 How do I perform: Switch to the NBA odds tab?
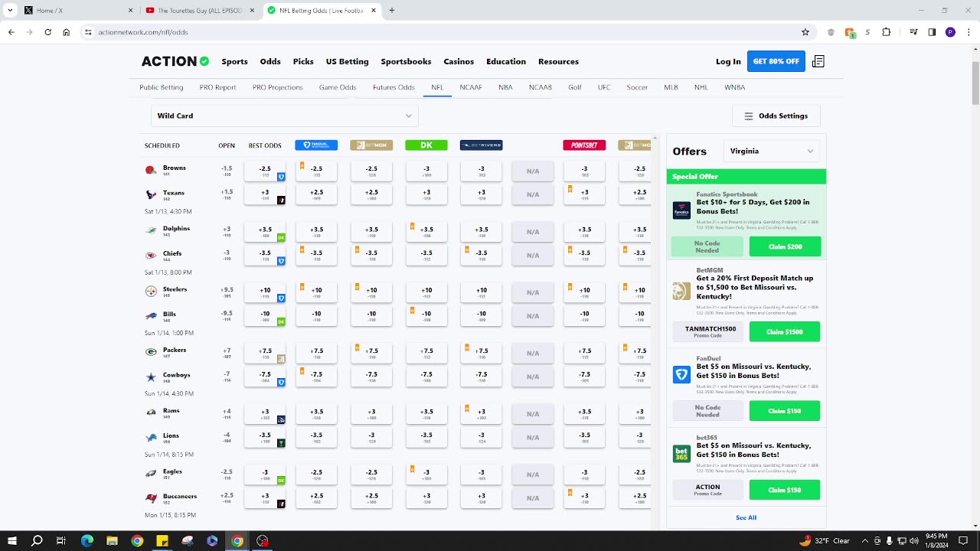tap(505, 87)
